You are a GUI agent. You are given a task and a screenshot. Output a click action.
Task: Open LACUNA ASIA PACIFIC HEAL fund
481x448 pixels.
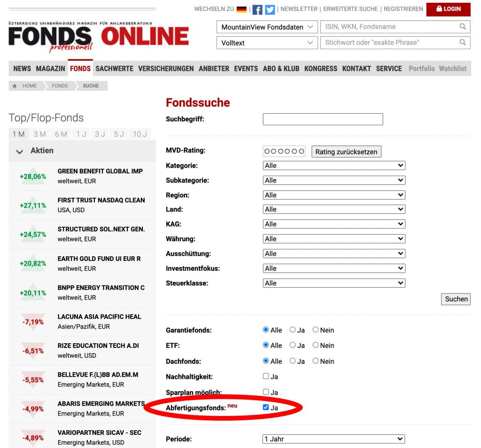pyautogui.click(x=100, y=317)
